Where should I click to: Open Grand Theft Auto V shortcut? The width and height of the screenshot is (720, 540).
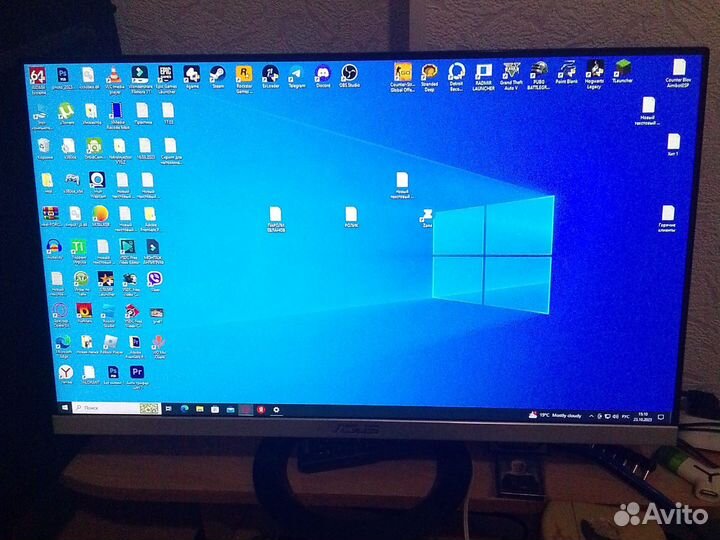[511, 76]
